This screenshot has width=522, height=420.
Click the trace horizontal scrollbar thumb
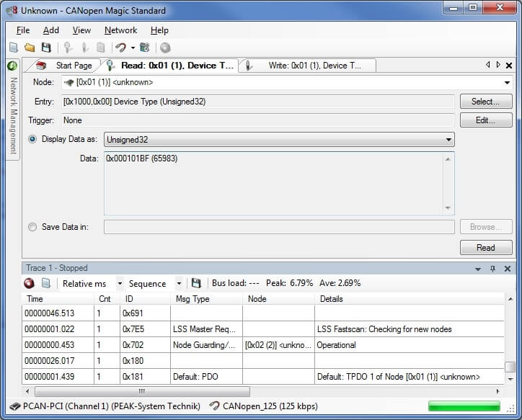pos(141,391)
